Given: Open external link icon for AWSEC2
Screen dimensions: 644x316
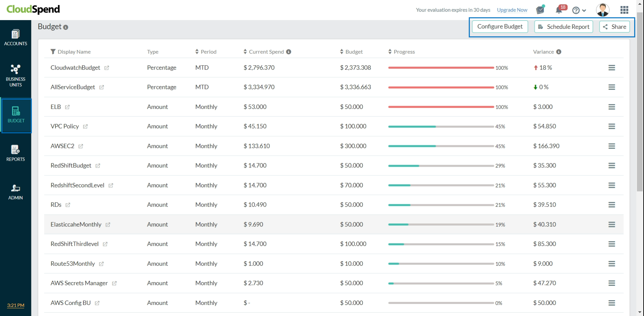Looking at the screenshot, I should (x=81, y=146).
